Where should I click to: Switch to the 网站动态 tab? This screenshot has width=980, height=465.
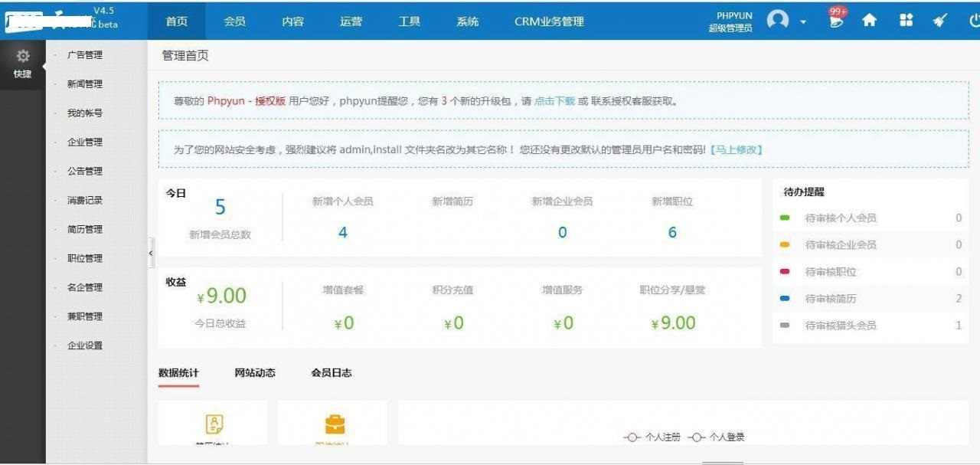[253, 373]
